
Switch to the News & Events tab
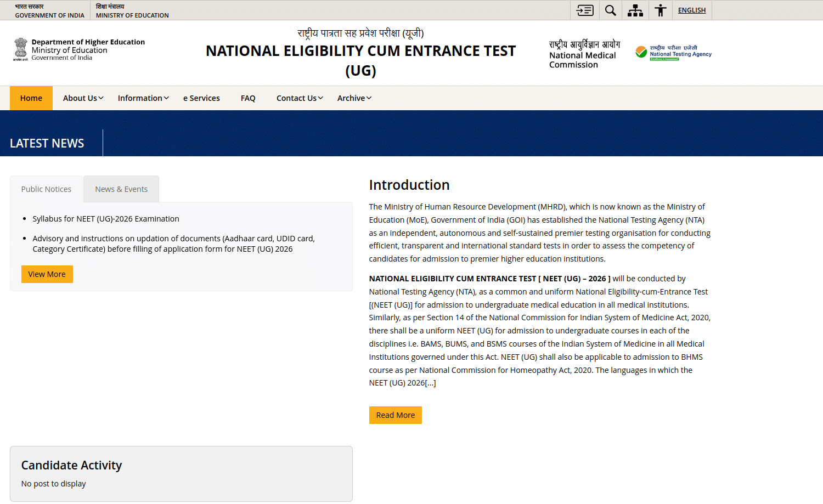coord(121,189)
